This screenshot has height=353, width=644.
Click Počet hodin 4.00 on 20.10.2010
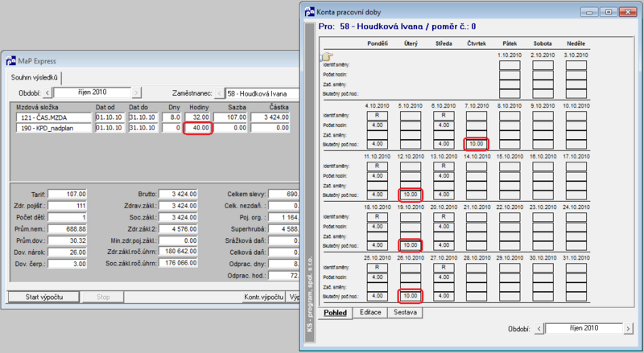pos(444,227)
